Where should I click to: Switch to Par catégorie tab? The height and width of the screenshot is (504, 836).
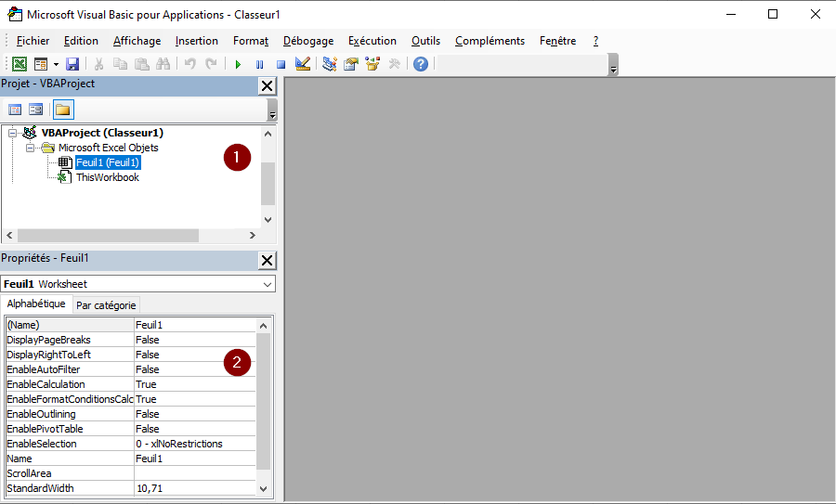point(106,305)
